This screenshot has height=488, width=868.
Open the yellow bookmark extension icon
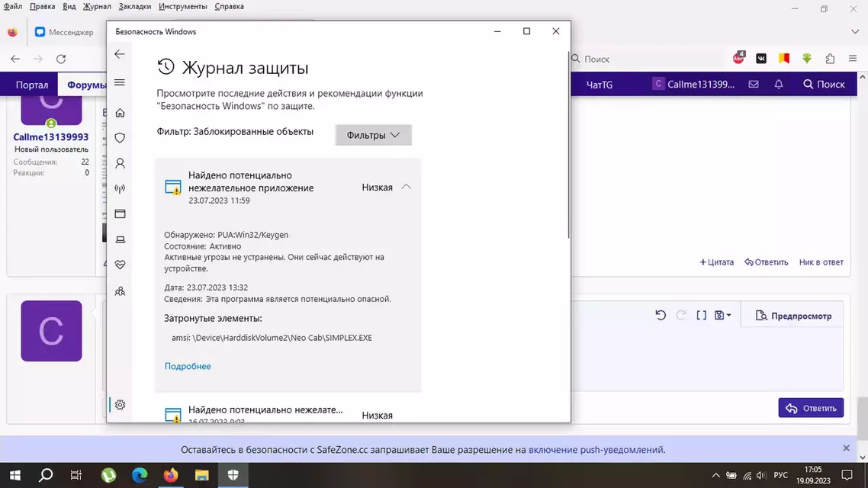(784, 58)
